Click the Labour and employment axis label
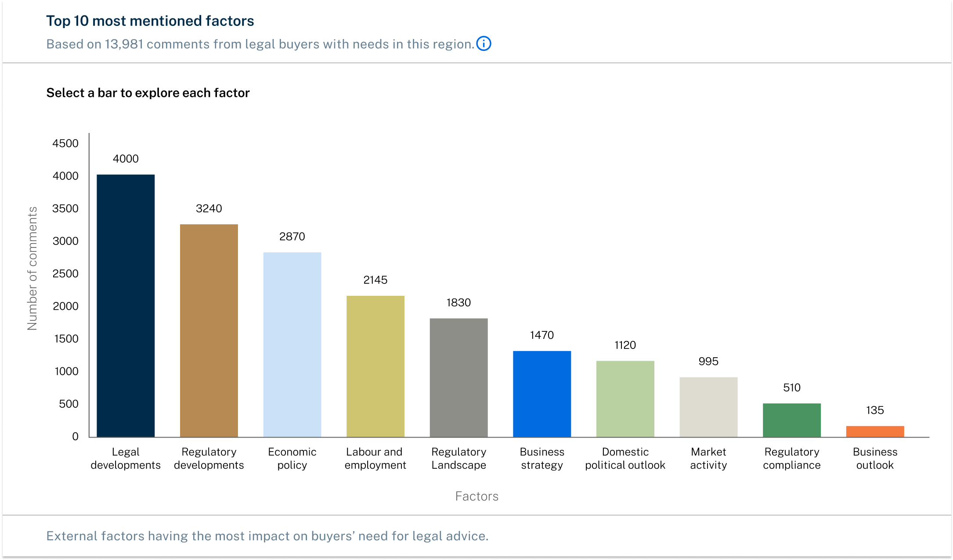Image resolution: width=953 pixels, height=560 pixels. (375, 458)
